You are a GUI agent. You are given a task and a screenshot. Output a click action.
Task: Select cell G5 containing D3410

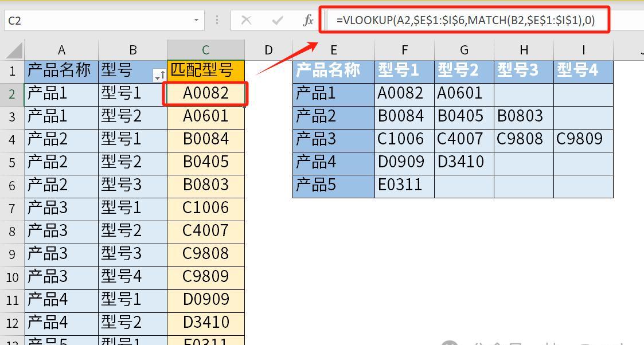[464, 163]
